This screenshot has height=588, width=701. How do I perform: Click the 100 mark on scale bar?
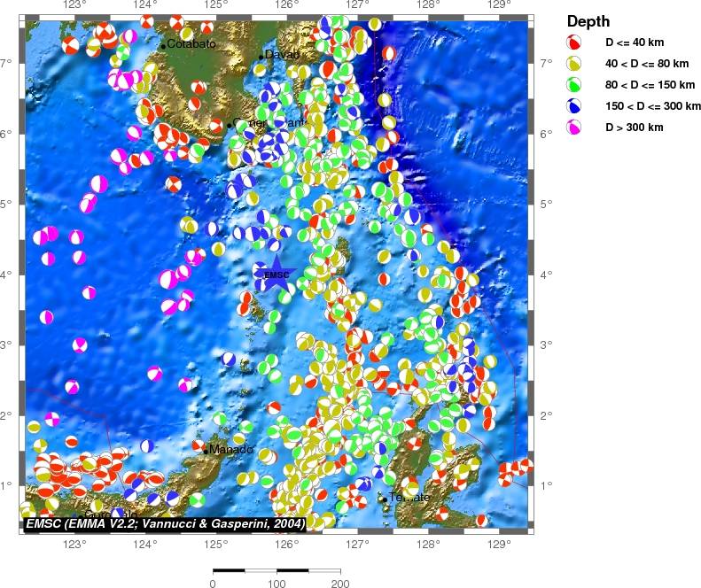277,584
